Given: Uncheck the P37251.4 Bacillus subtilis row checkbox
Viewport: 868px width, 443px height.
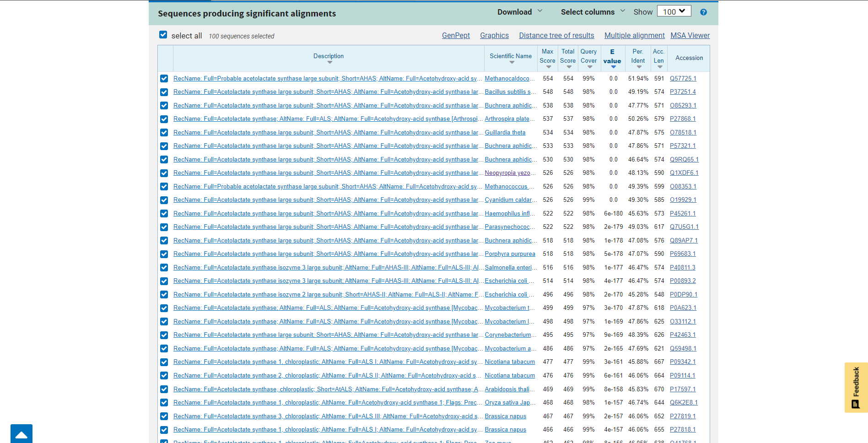Looking at the screenshot, I should point(164,92).
